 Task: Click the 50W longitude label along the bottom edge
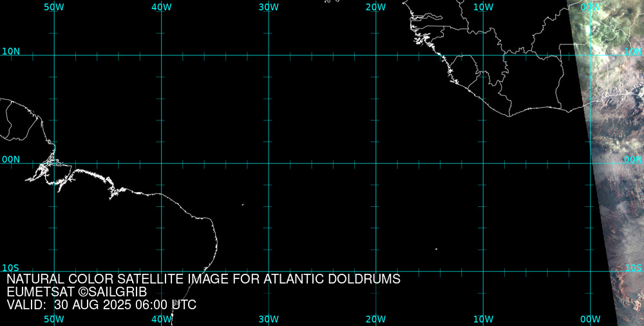[54, 319]
